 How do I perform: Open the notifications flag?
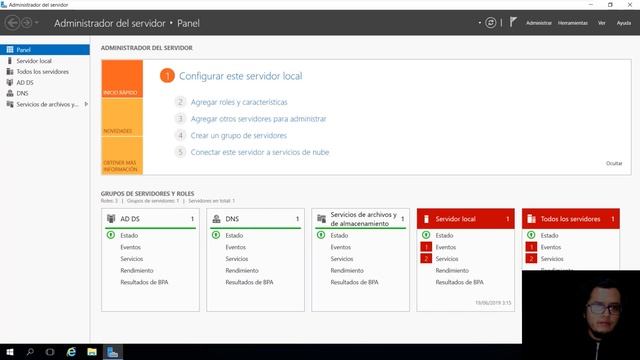tap(513, 22)
